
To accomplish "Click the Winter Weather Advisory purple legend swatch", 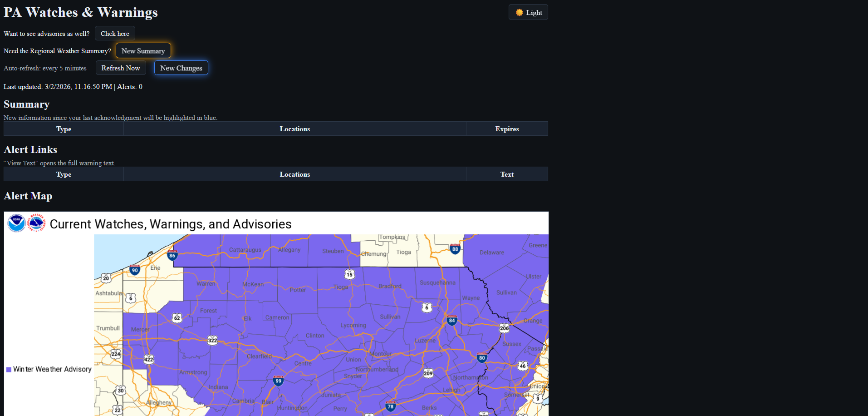I will pyautogui.click(x=9, y=369).
